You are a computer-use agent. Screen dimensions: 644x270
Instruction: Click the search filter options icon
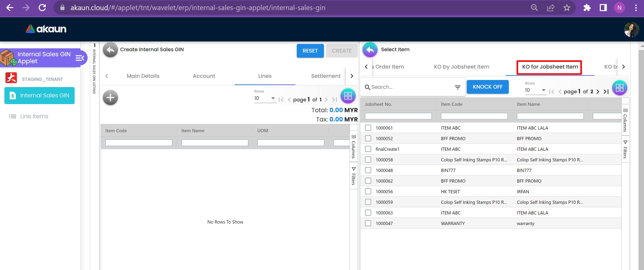click(x=457, y=87)
